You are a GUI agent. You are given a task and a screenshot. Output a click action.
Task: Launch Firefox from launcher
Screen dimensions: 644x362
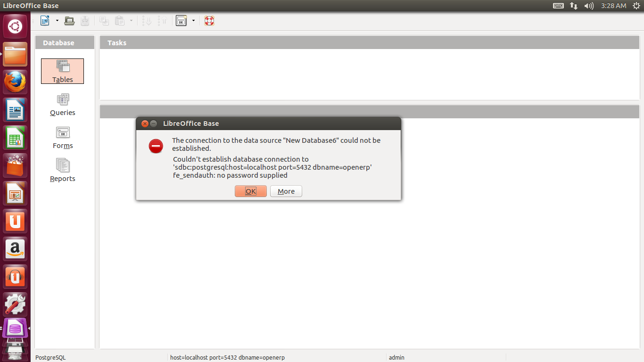(15, 82)
